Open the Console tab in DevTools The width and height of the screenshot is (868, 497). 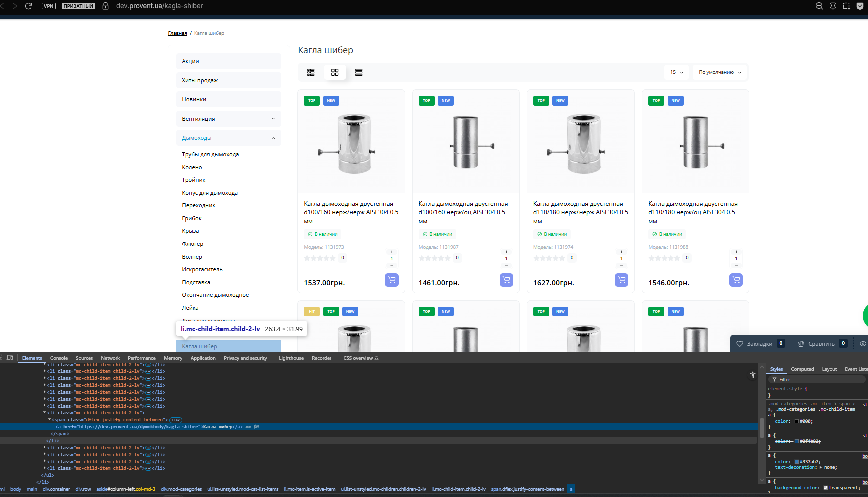[x=59, y=358]
